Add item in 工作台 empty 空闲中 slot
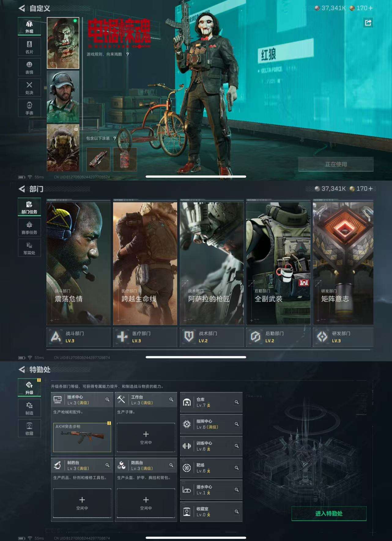Screen dimensions: 392x541 click(146, 437)
